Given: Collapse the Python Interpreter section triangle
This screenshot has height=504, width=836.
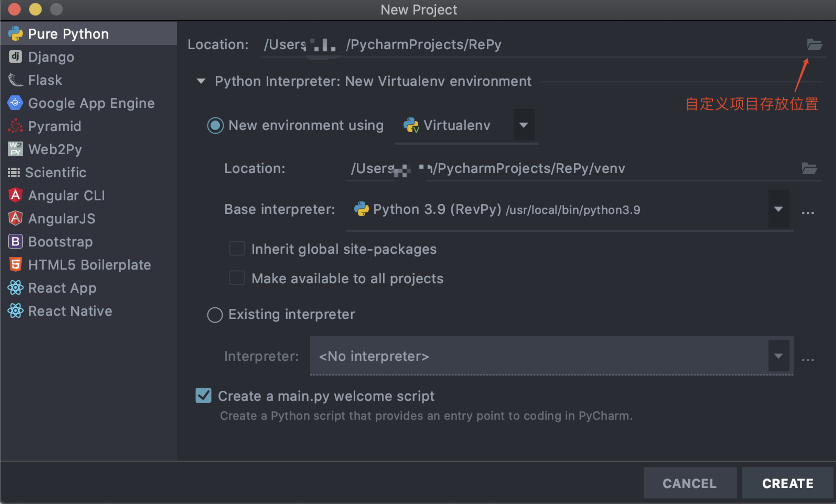Looking at the screenshot, I should click(201, 81).
